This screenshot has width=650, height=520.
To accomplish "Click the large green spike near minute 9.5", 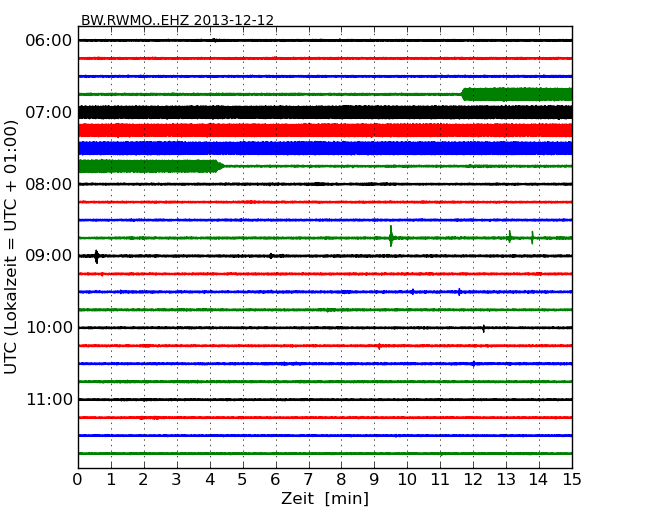I will (391, 236).
